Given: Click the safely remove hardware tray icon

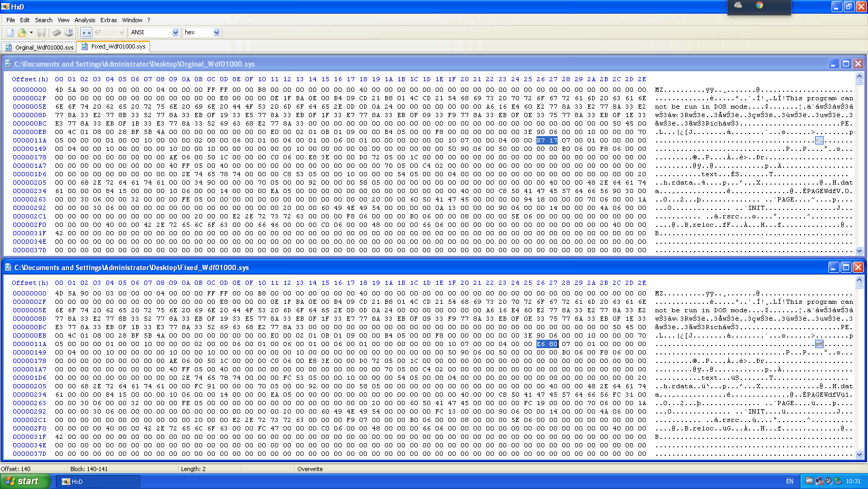Looking at the screenshot, I should (837, 481).
